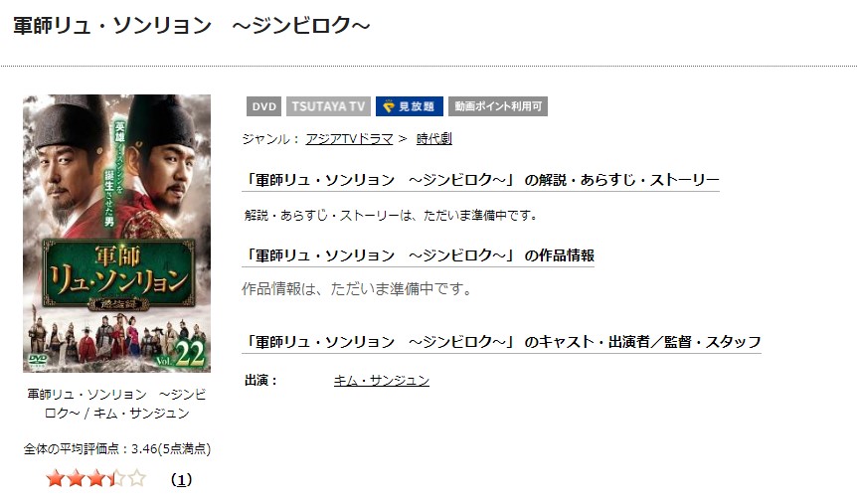Click the 動画ポイント利用可 badge
857x504 pixels.
[498, 106]
